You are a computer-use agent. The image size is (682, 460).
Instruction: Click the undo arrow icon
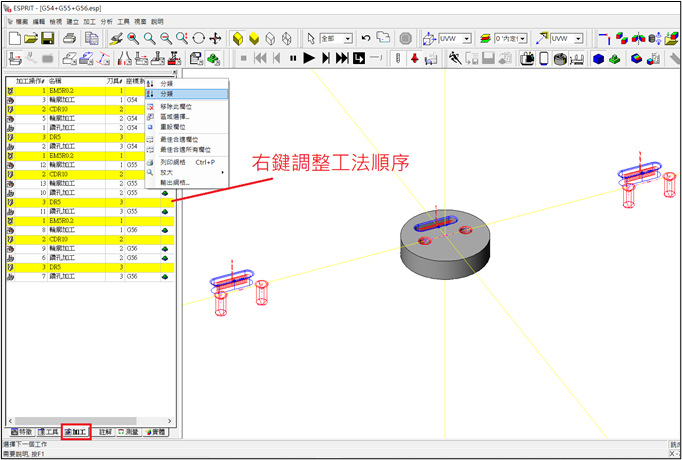[x=366, y=38]
